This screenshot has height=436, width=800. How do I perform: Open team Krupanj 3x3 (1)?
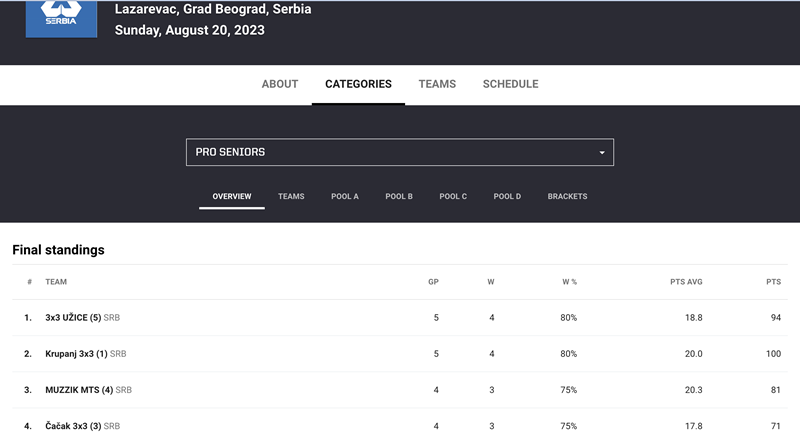tap(76, 354)
